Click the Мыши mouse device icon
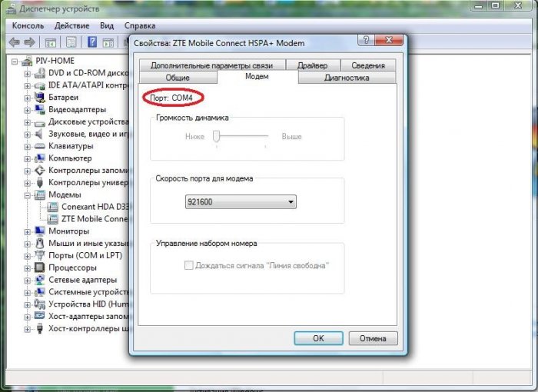Screen dimensions: 538x392 [x=40, y=244]
